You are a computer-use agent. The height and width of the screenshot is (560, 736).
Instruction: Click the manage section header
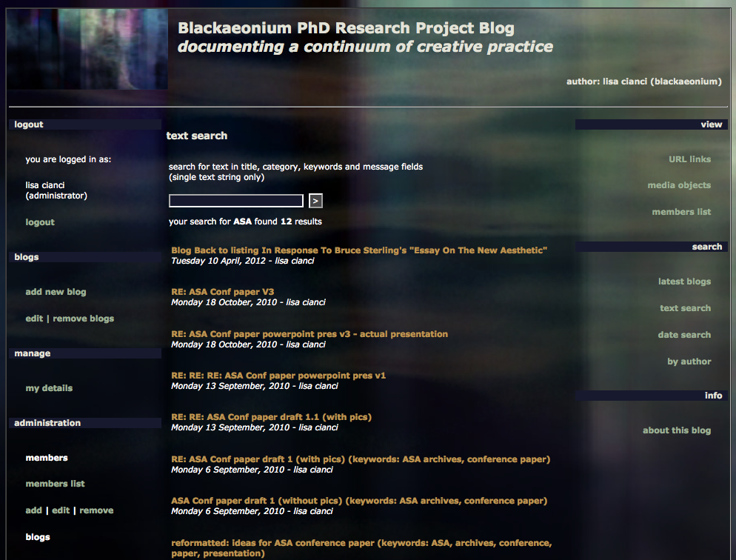85,353
